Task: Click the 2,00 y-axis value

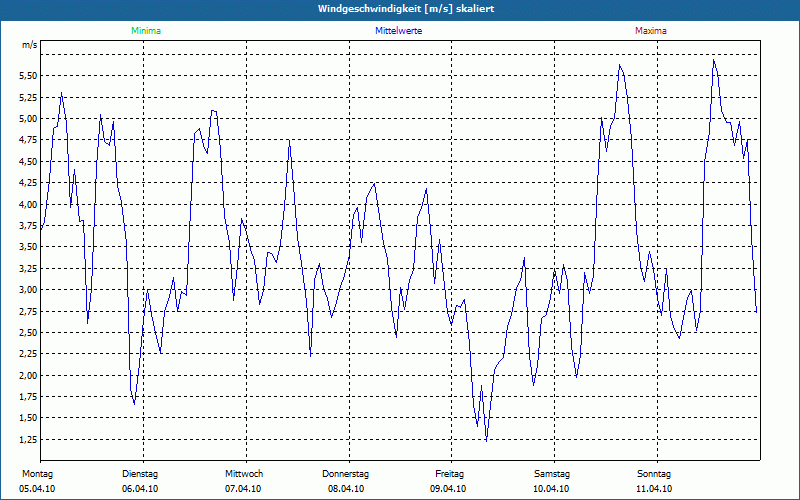Action: [29, 376]
